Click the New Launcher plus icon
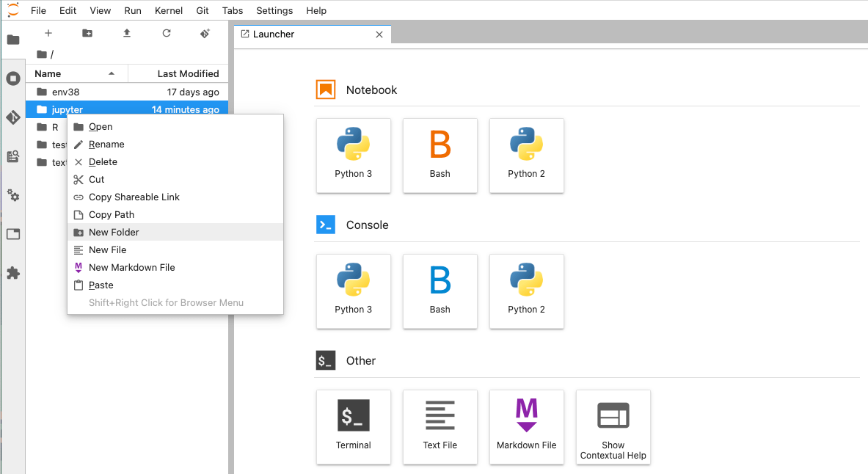This screenshot has width=868, height=474. pyautogui.click(x=48, y=33)
